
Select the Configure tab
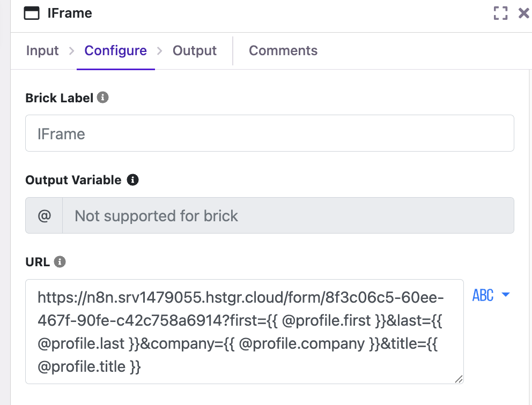115,51
